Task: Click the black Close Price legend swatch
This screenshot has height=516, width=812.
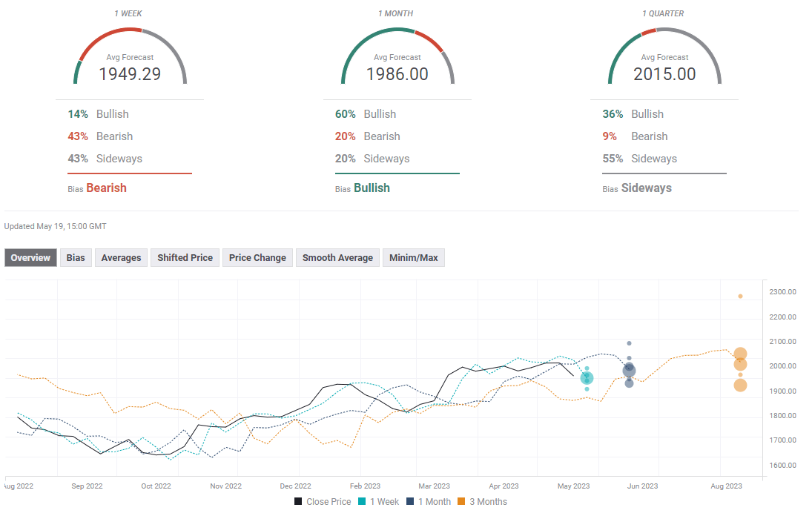Action: pyautogui.click(x=298, y=502)
